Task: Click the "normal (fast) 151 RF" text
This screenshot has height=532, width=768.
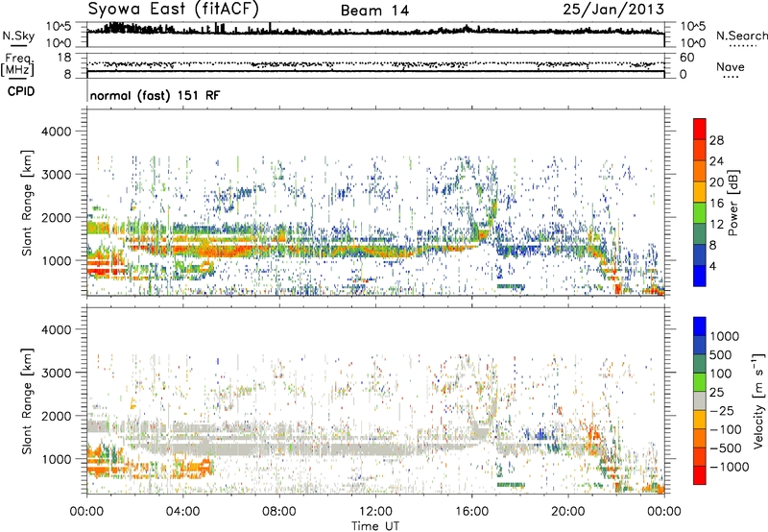Action: coord(155,95)
